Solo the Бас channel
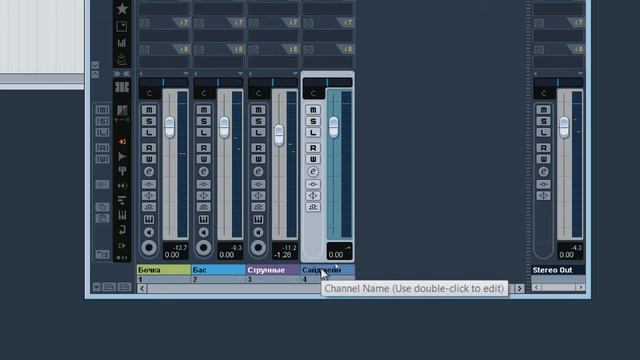 click(x=204, y=121)
